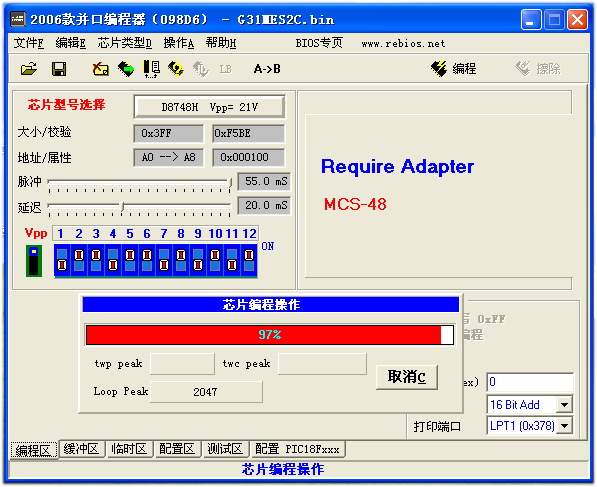Screen dimensions: 597x487
Task: Click the save floppy disk icon
Action: tap(59, 69)
